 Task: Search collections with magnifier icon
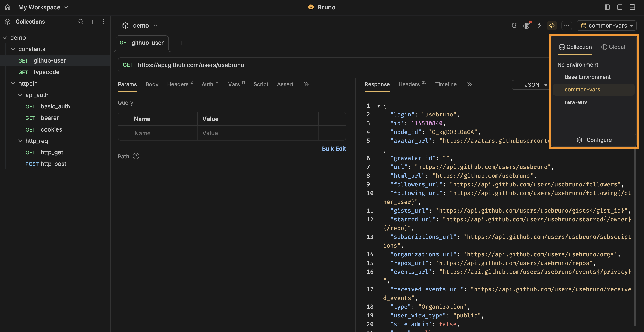pyautogui.click(x=81, y=22)
